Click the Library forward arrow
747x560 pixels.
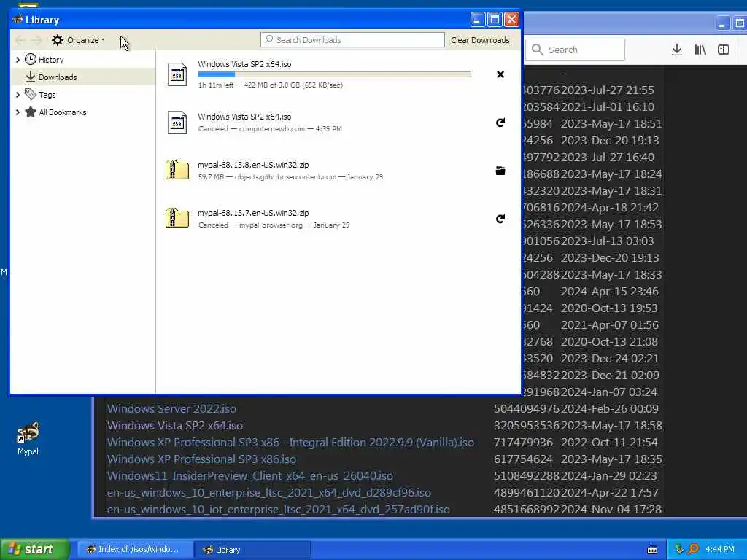(x=36, y=41)
